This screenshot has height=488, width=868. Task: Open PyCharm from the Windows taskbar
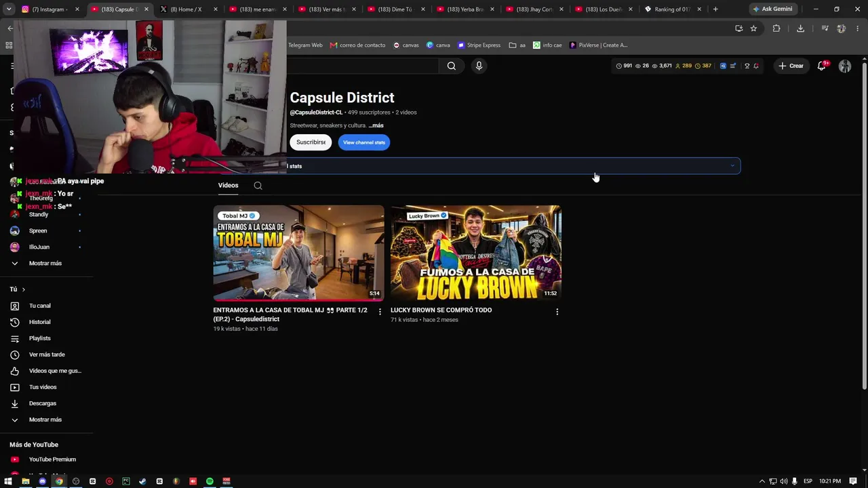point(125,481)
